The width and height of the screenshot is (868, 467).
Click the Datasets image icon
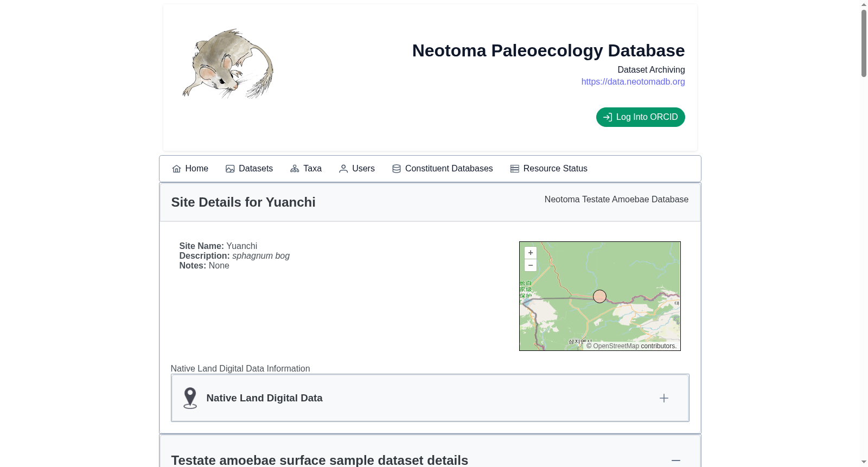[230, 169]
